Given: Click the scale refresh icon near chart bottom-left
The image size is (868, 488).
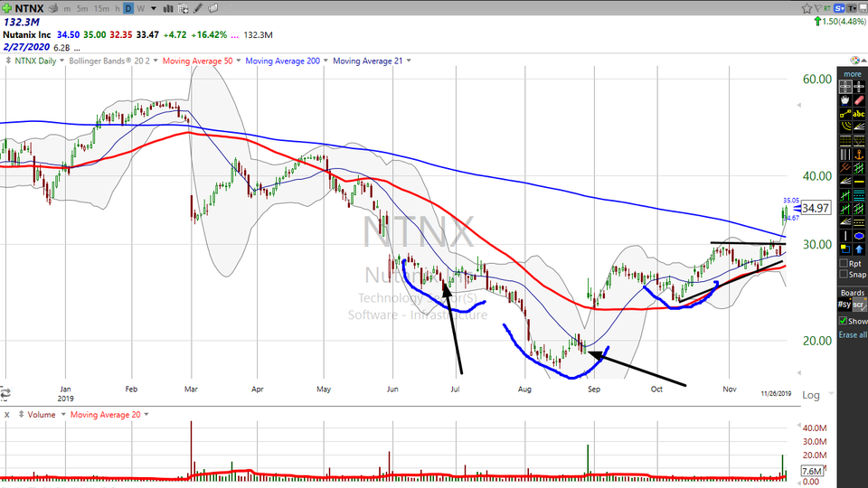Looking at the screenshot, I should [5, 393].
